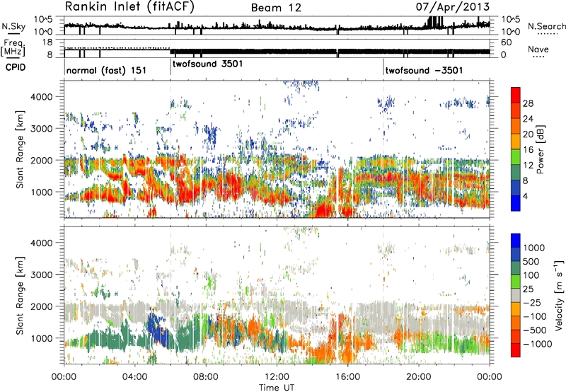Click the 'Beam 12' label
566x392 pixels.
(276, 8)
